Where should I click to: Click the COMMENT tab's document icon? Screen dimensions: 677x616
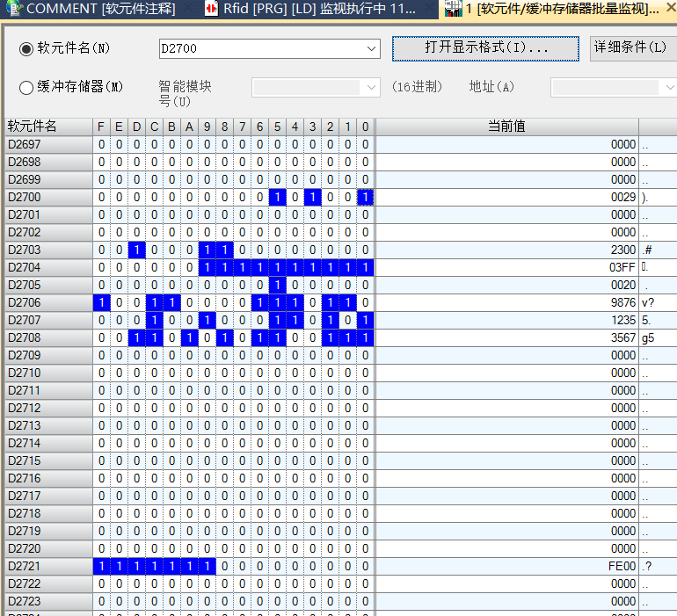pyautogui.click(x=14, y=9)
